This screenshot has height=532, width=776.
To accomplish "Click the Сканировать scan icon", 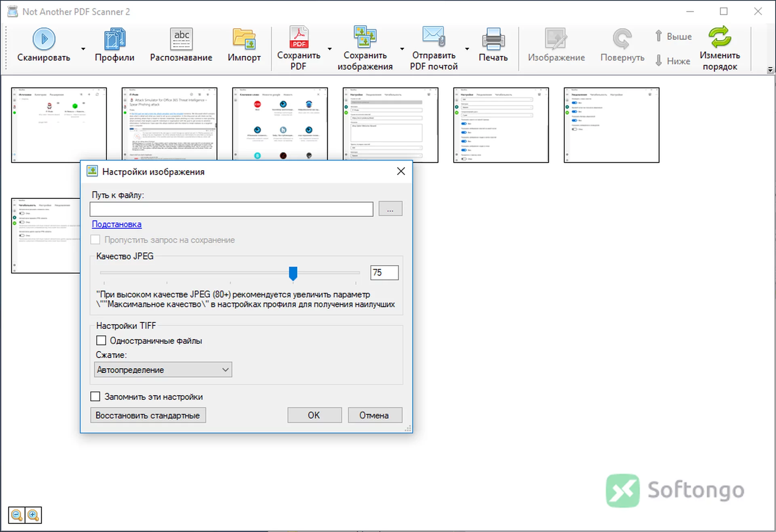I will tap(44, 39).
